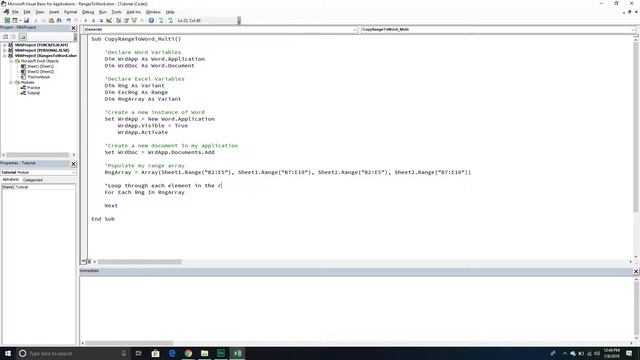This screenshot has height=360, width=640.
Task: Click the code window vertical scrollbar
Action: coord(636,147)
